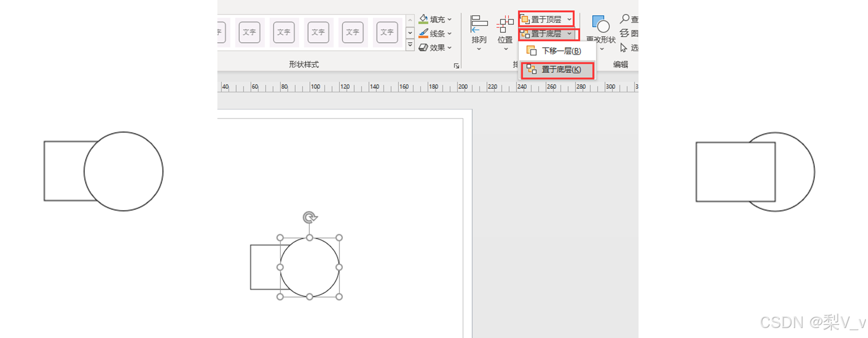868x338 pixels.
Task: Open the 置于顶层 dropdown arrow
Action: tap(569, 19)
